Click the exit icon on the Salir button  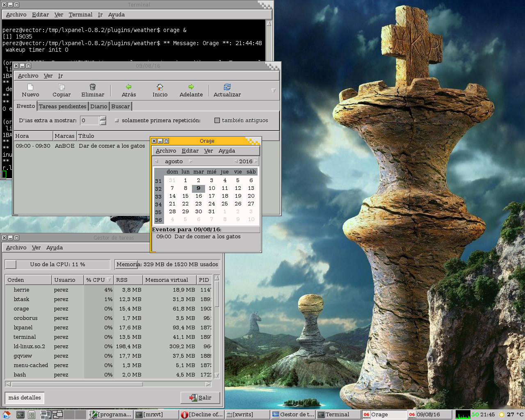(193, 397)
